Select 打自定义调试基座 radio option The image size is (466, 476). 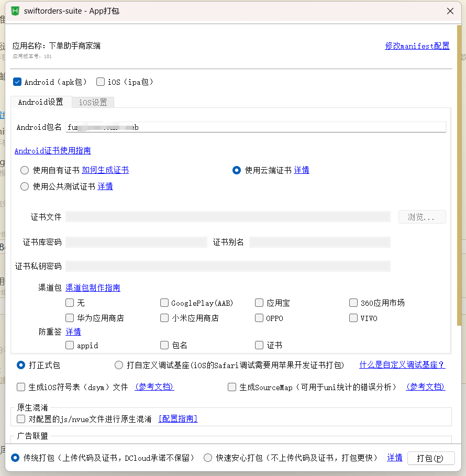click(119, 365)
